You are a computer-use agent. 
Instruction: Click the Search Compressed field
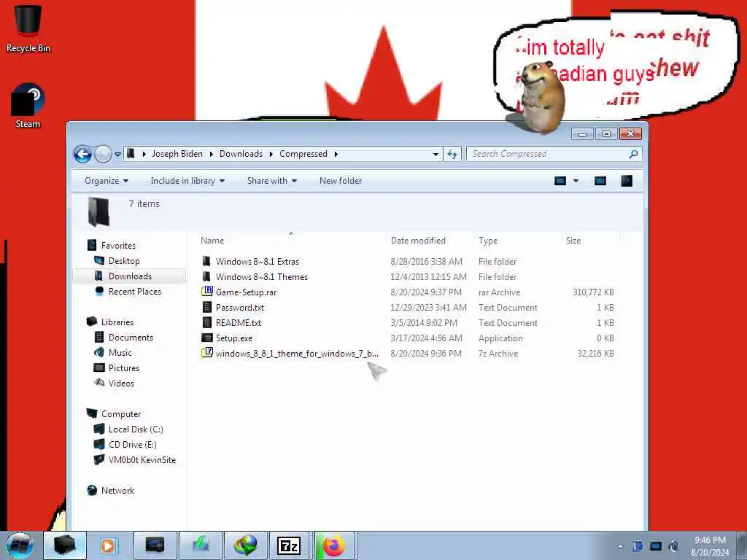tap(548, 154)
